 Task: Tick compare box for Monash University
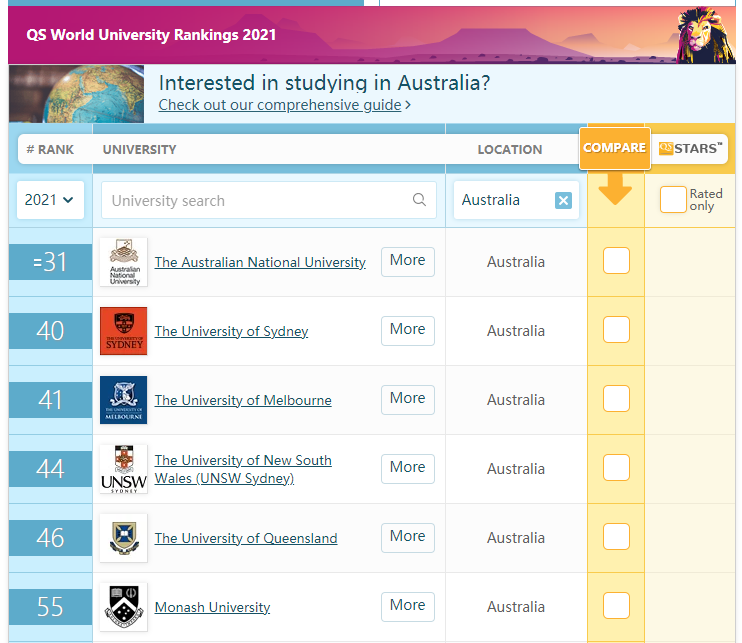[x=616, y=606]
